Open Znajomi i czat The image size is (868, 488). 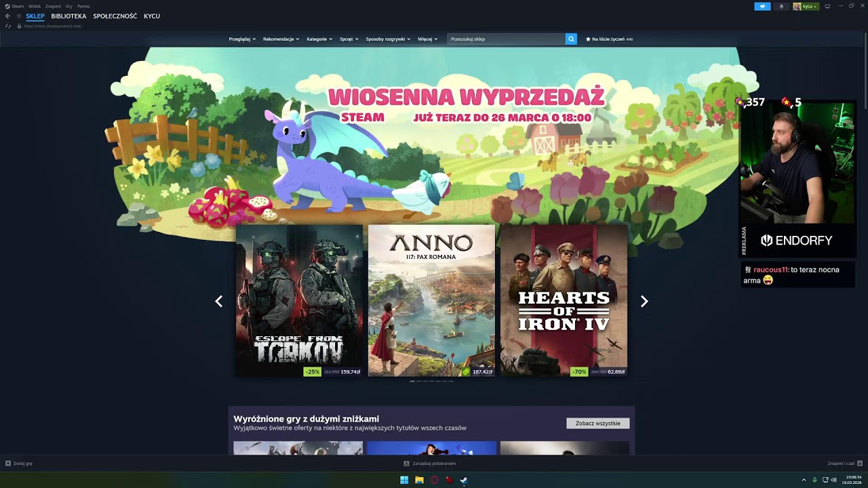point(841,464)
